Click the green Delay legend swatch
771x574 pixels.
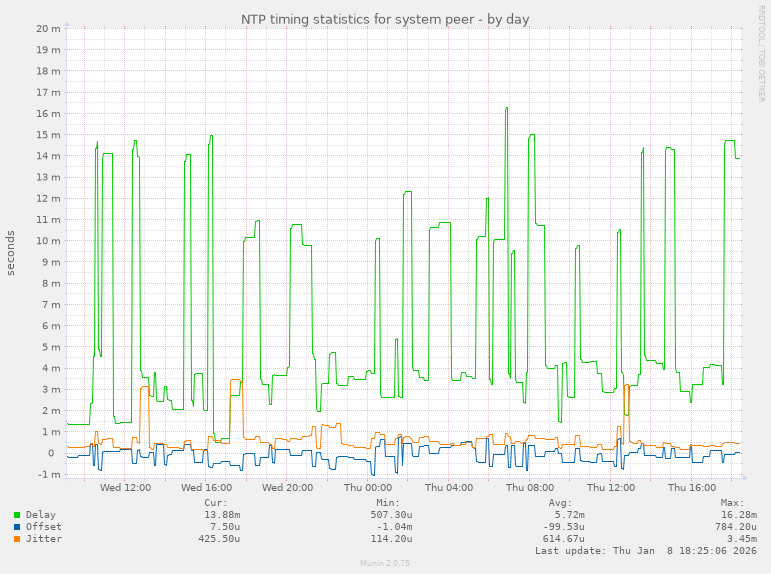[17, 515]
